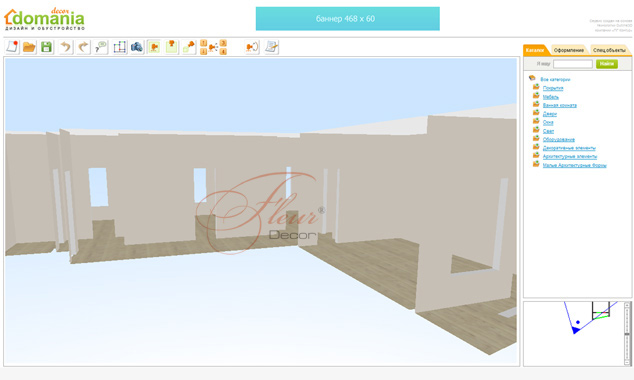Take a snapshot with the blue camera icon

click(137, 47)
